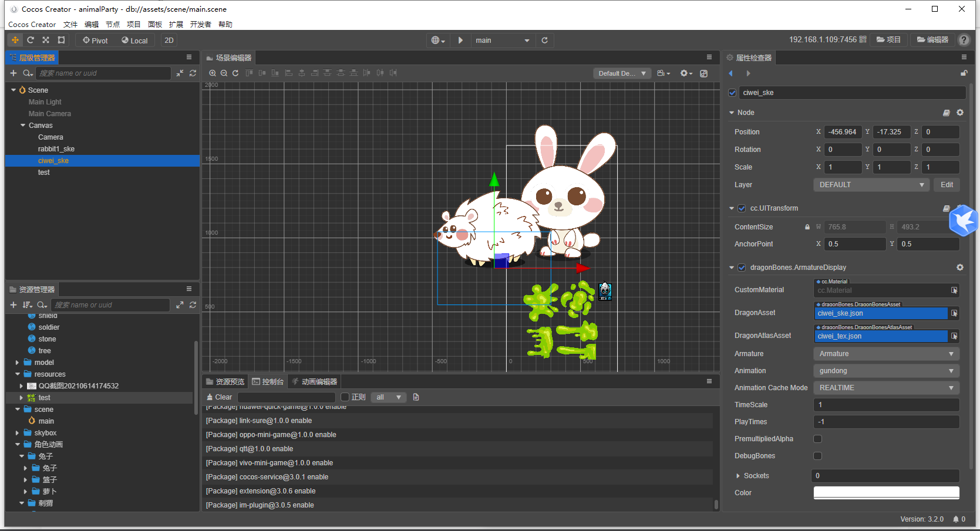This screenshot has width=980, height=531.
Task: Open the Layer DEFAULT dropdown
Action: click(x=871, y=185)
